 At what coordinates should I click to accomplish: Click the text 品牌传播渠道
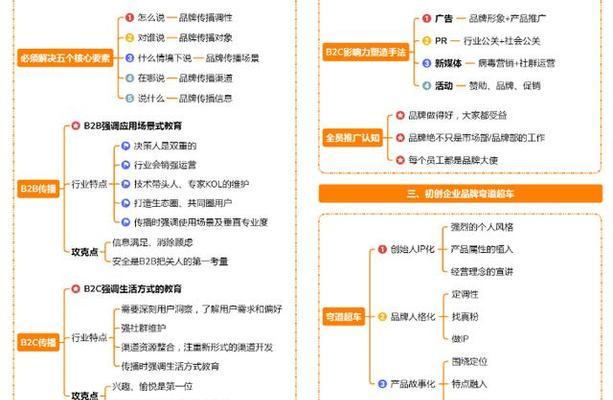206,78
